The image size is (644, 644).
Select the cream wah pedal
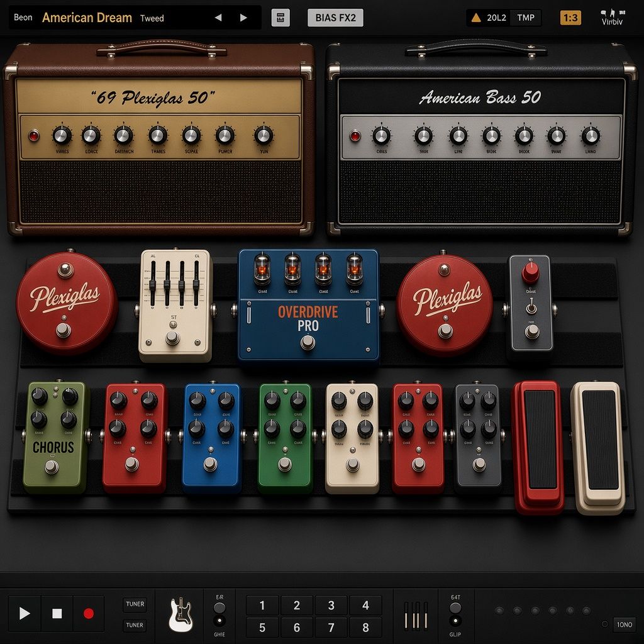pos(599,448)
